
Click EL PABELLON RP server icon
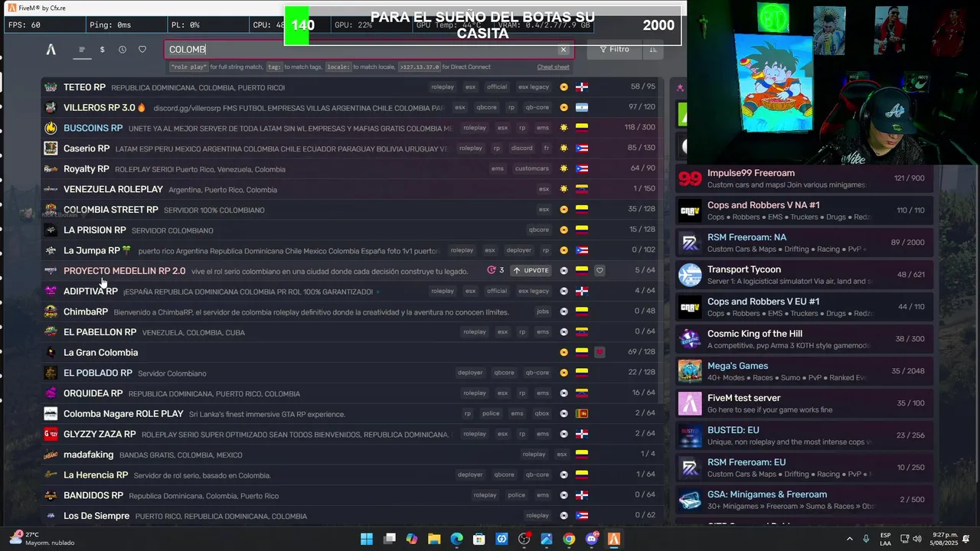(51, 332)
